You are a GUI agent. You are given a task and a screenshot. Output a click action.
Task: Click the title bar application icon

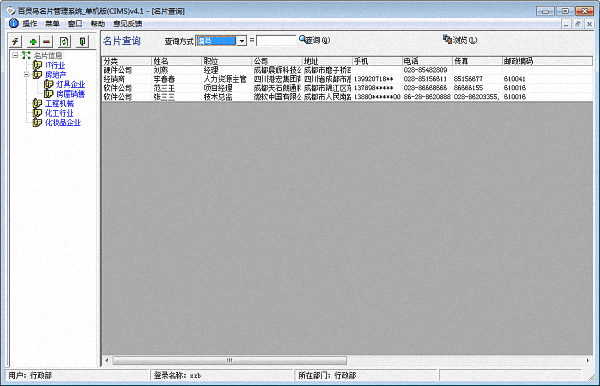[11, 11]
